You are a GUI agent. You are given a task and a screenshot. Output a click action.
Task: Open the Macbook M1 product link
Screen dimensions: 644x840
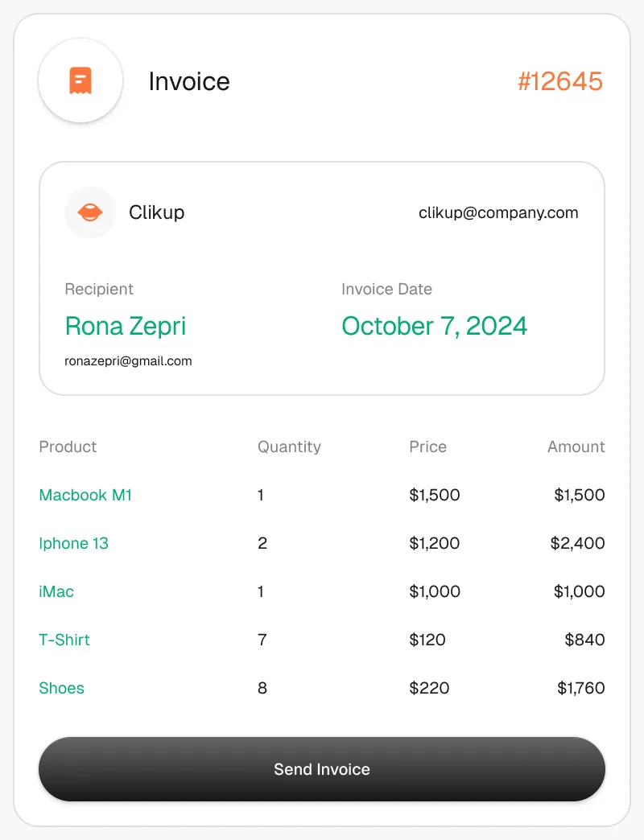(x=85, y=495)
